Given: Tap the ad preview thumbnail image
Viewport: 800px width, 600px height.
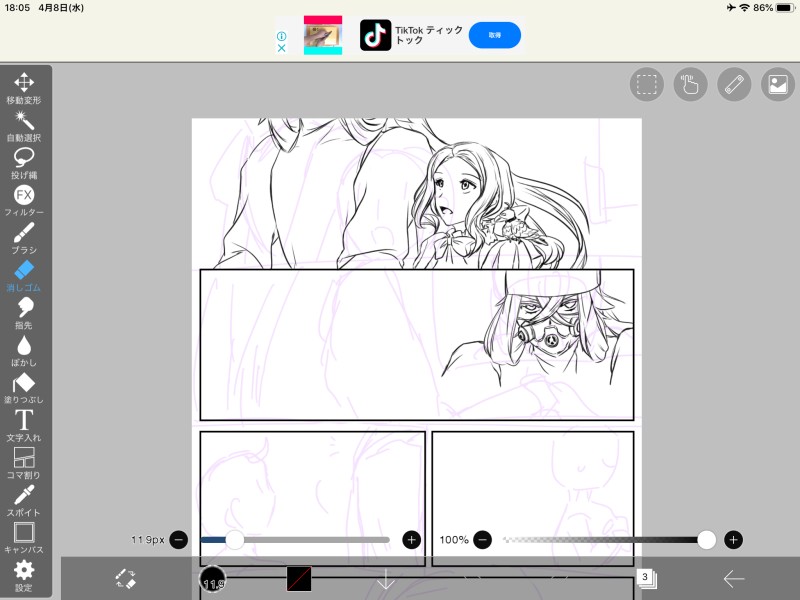Looking at the screenshot, I should point(323,35).
